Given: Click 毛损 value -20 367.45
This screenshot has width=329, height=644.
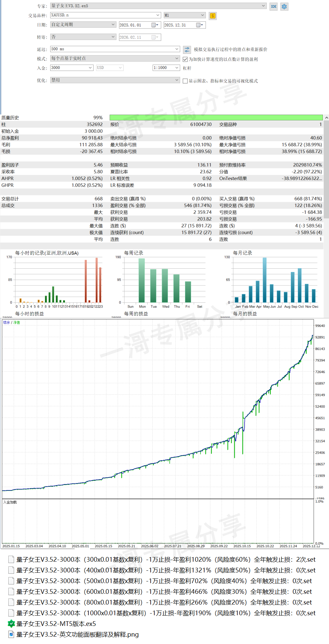Looking at the screenshot, I should click(91, 151).
